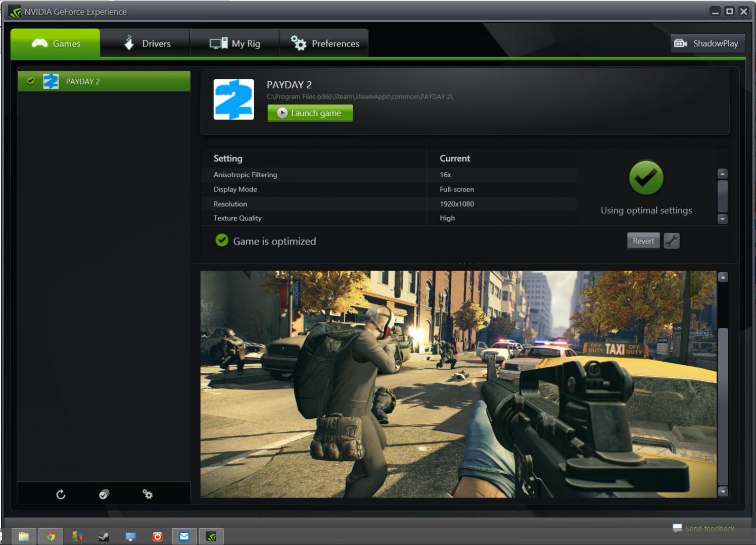Click the Send feedback link
Screen dimensions: 756x545
click(710, 528)
